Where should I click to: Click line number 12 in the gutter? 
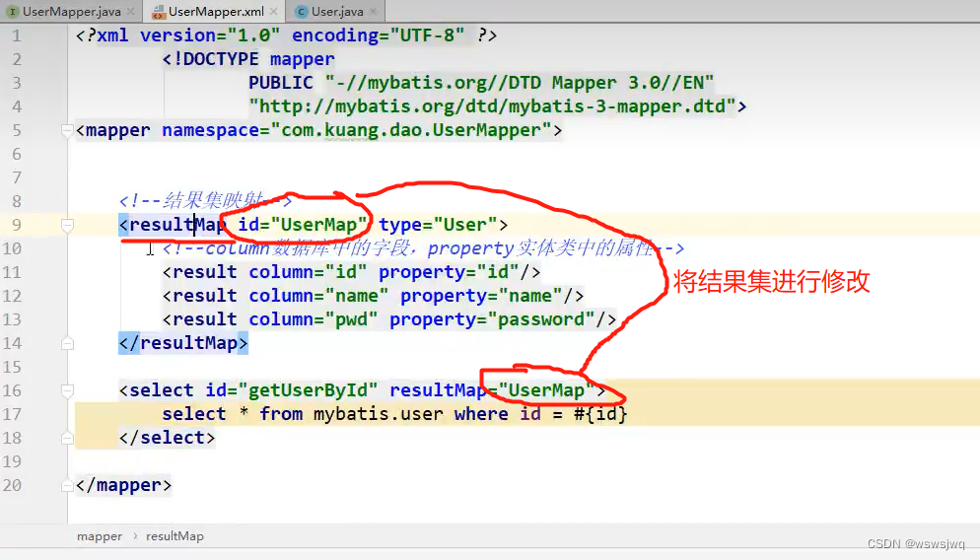(x=12, y=296)
